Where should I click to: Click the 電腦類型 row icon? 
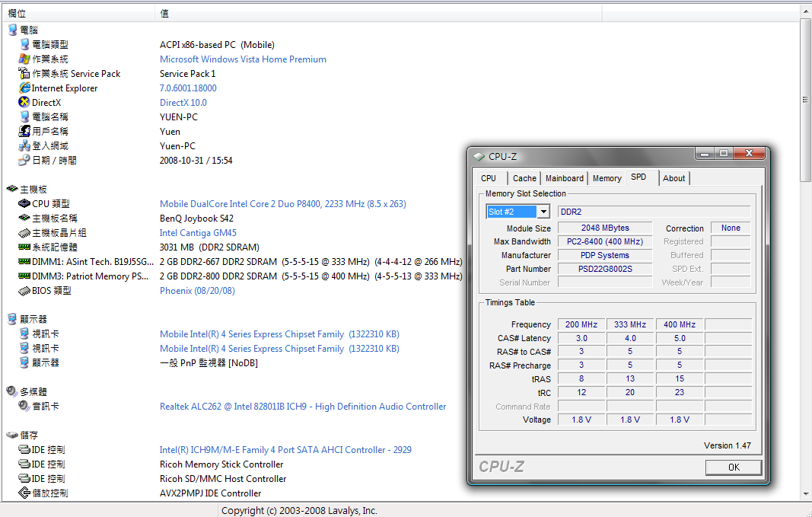pyautogui.click(x=24, y=45)
